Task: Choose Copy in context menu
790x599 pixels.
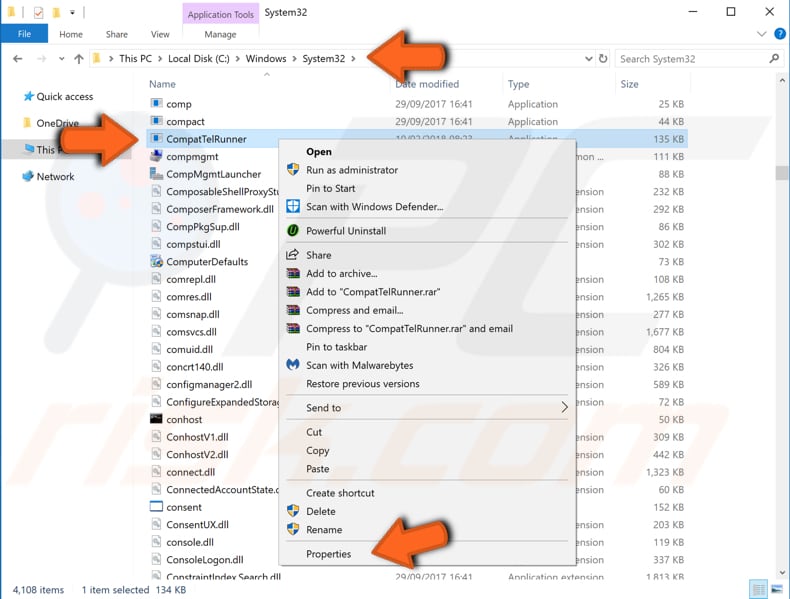Action: tap(317, 450)
